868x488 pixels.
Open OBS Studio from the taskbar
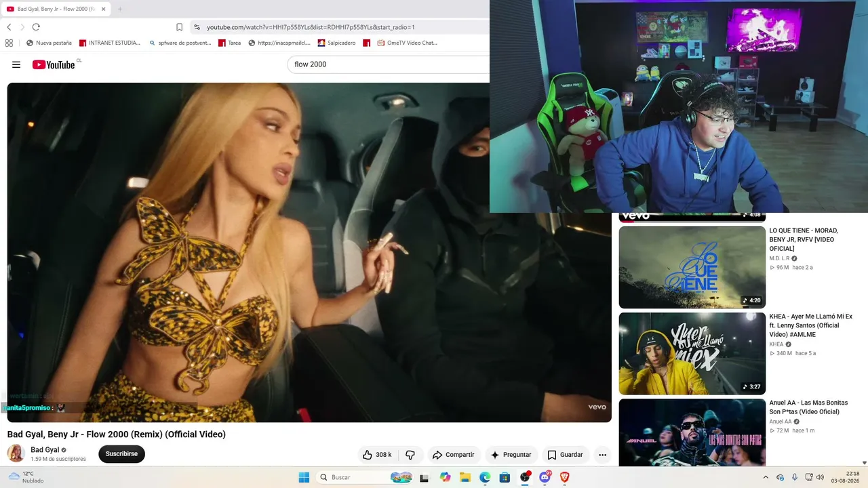coord(525,477)
